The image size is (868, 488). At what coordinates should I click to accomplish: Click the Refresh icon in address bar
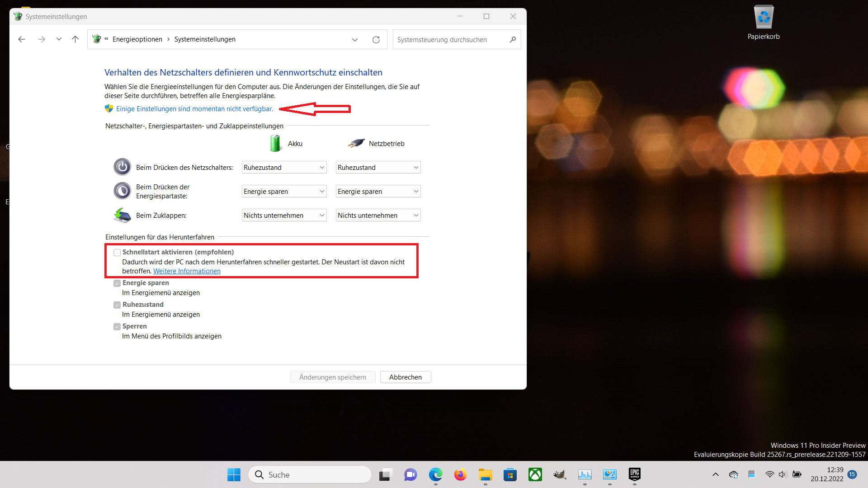376,39
